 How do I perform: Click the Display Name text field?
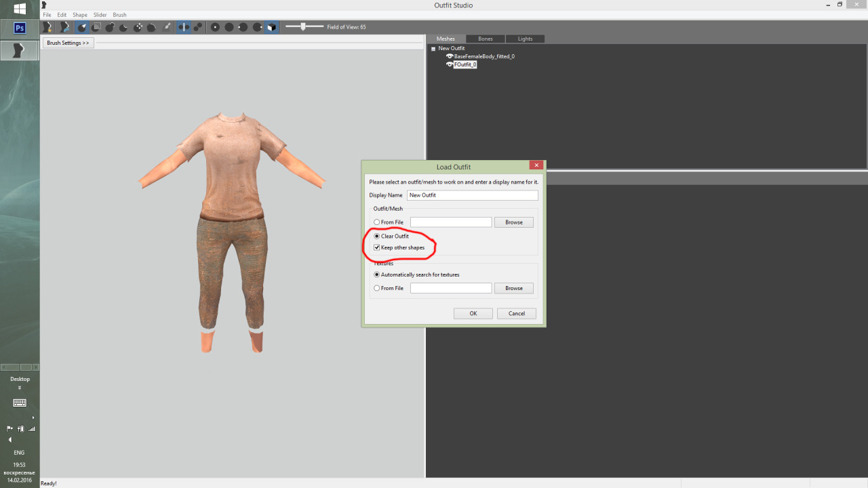[x=473, y=195]
